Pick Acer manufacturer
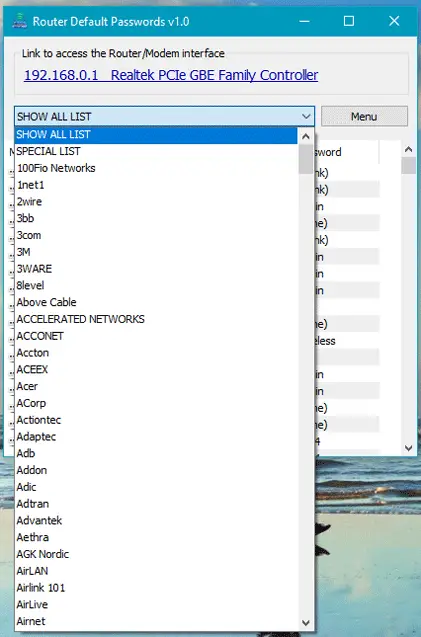Image resolution: width=421 pixels, height=637 pixels. [156, 386]
